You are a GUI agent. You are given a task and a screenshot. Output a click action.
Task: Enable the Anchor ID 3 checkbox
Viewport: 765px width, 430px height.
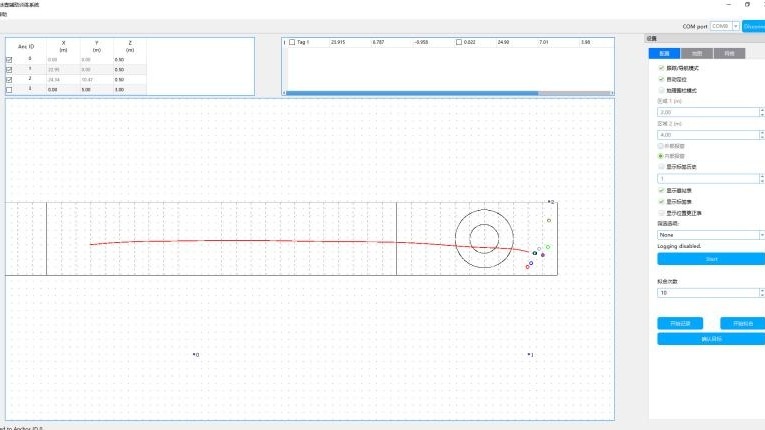pyautogui.click(x=10, y=89)
